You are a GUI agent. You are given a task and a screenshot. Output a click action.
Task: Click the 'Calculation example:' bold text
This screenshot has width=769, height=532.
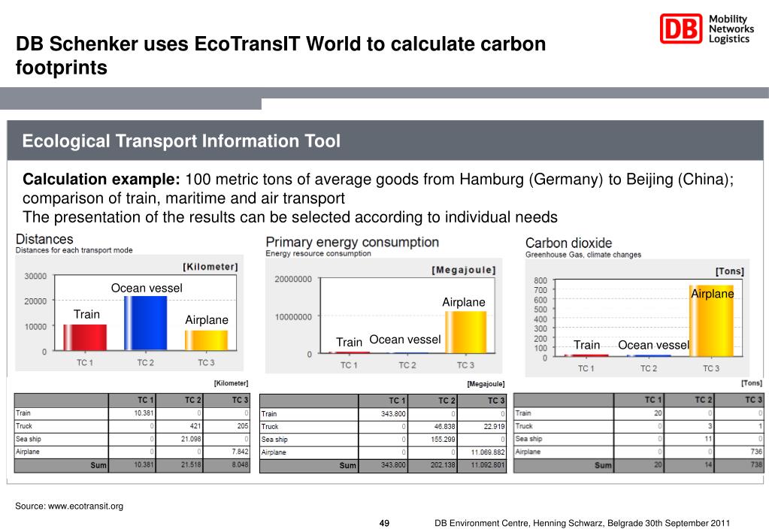[101, 180]
